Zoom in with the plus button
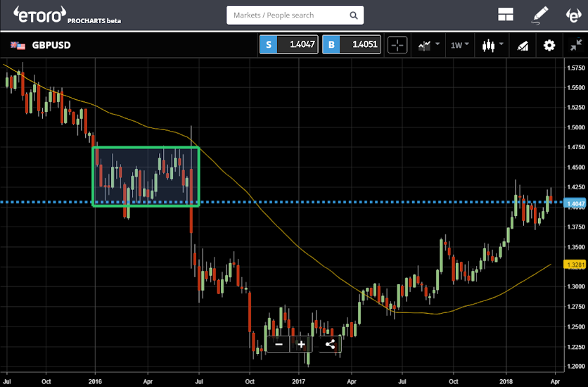Image resolution: width=588 pixels, height=387 pixels. 301,344
